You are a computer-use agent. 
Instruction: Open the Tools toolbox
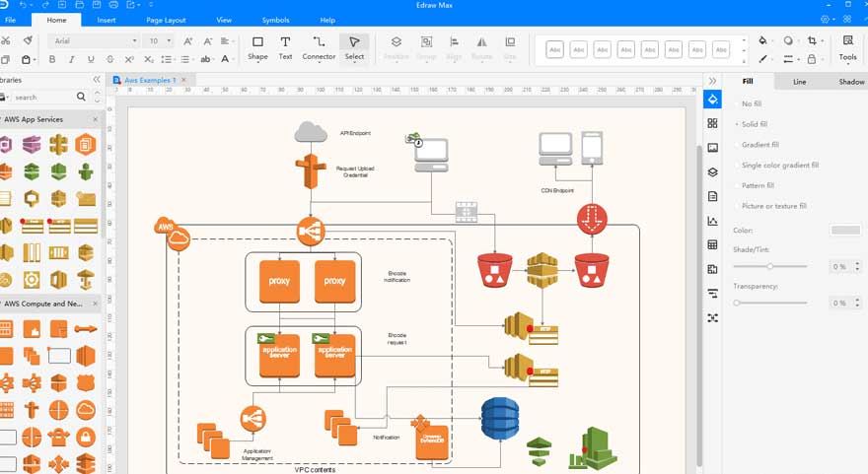847,47
